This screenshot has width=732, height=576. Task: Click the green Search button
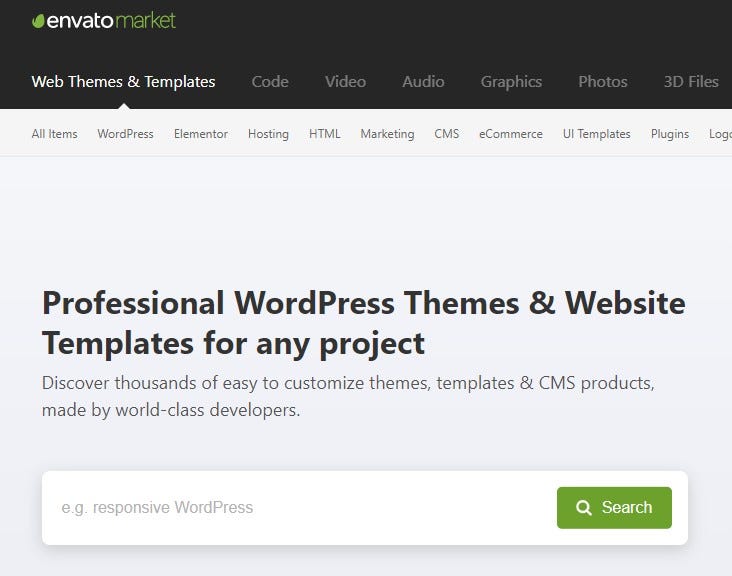pyautogui.click(x=614, y=508)
